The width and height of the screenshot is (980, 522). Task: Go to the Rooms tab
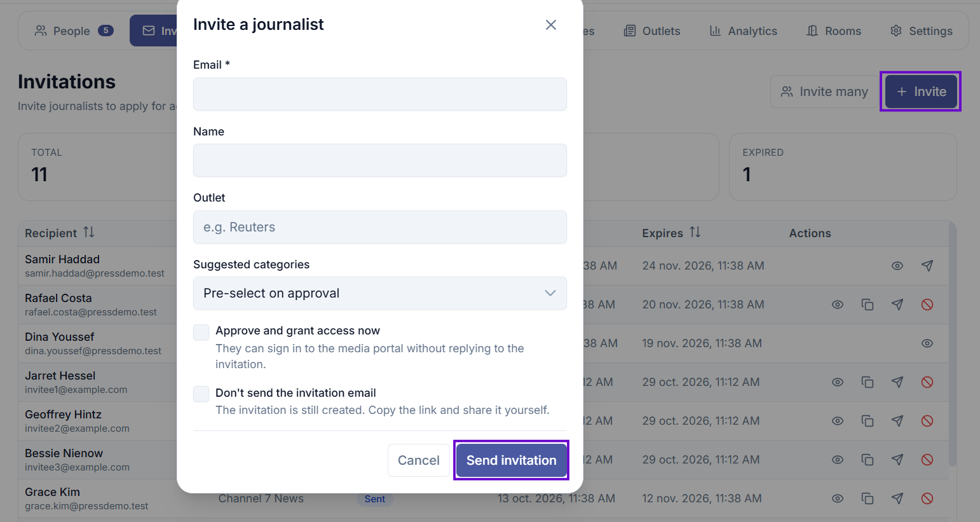click(834, 31)
